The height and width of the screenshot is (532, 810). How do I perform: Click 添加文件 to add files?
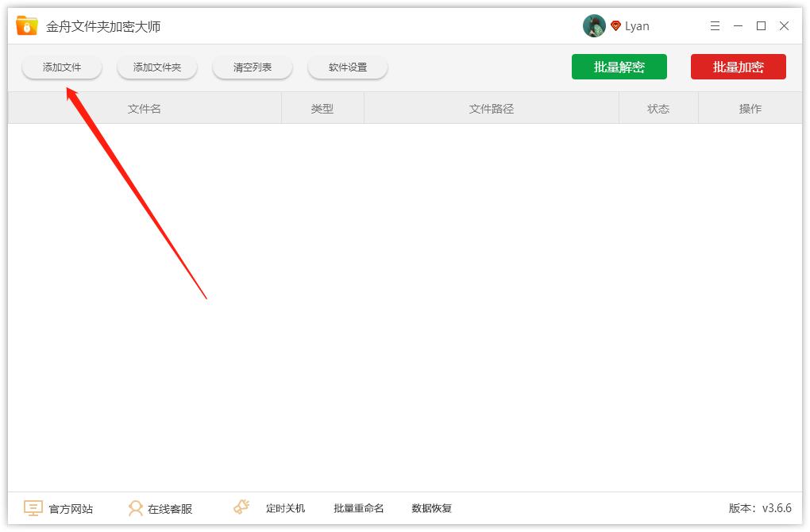coord(61,67)
